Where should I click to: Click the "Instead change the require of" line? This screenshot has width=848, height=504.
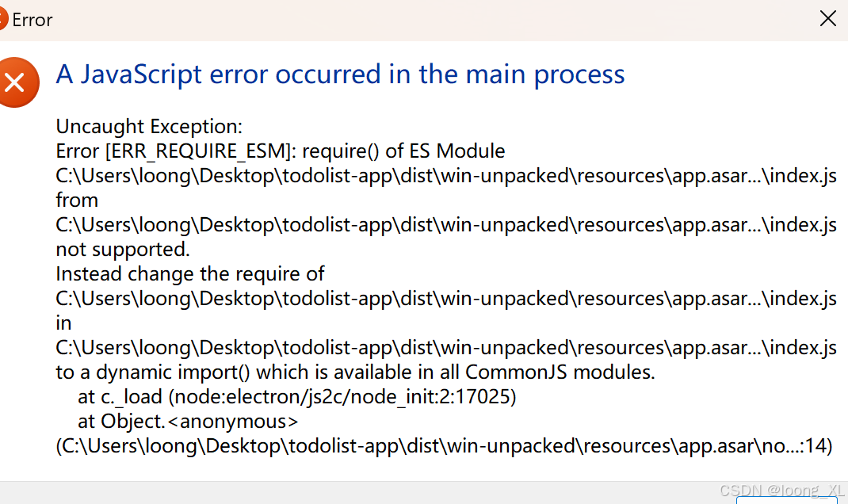coord(190,274)
